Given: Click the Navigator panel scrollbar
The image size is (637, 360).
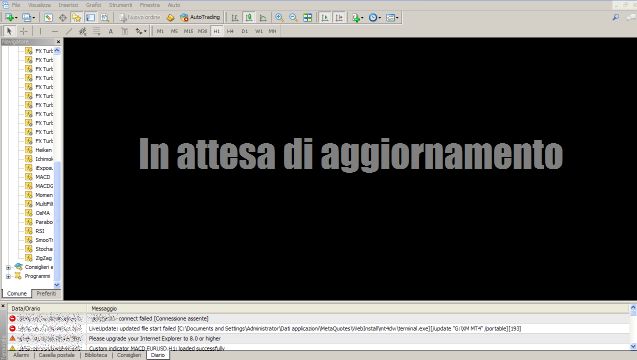Looking at the screenshot, I should [x=57, y=167].
